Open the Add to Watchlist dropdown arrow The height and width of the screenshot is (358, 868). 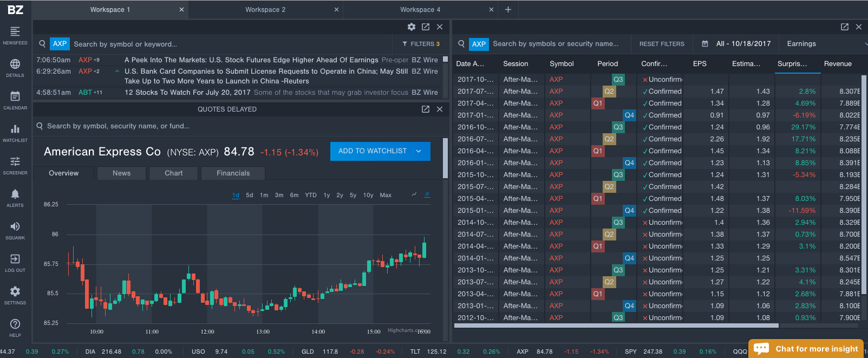click(x=419, y=151)
